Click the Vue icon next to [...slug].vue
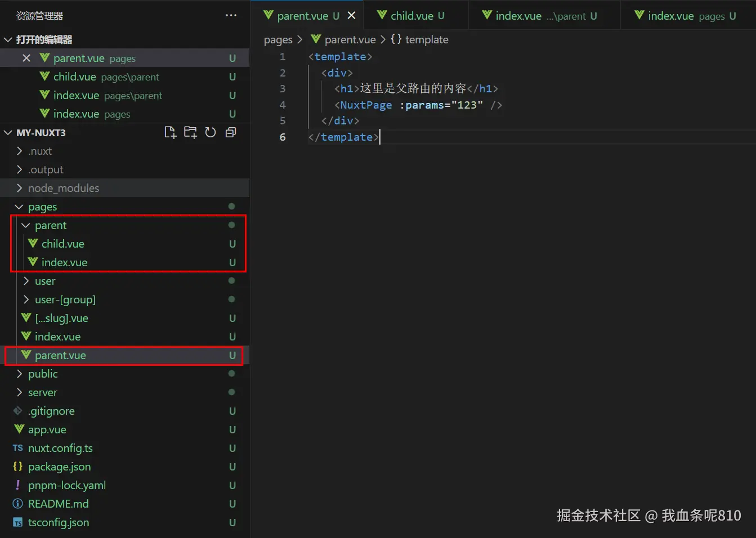This screenshot has width=756, height=538. click(26, 318)
